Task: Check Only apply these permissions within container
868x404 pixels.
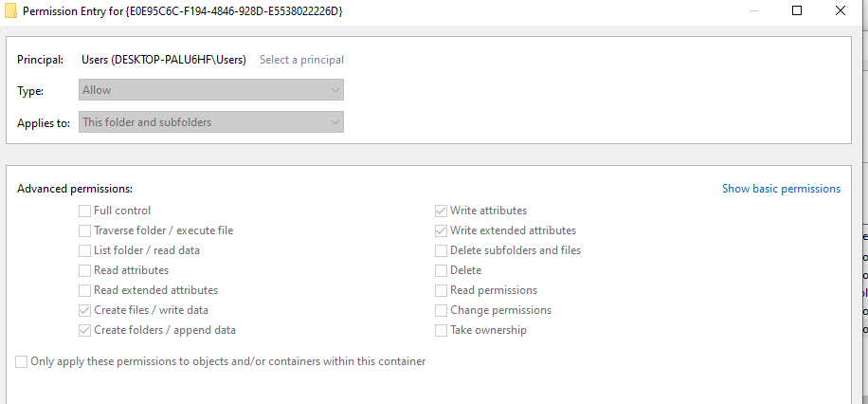Action: [22, 361]
